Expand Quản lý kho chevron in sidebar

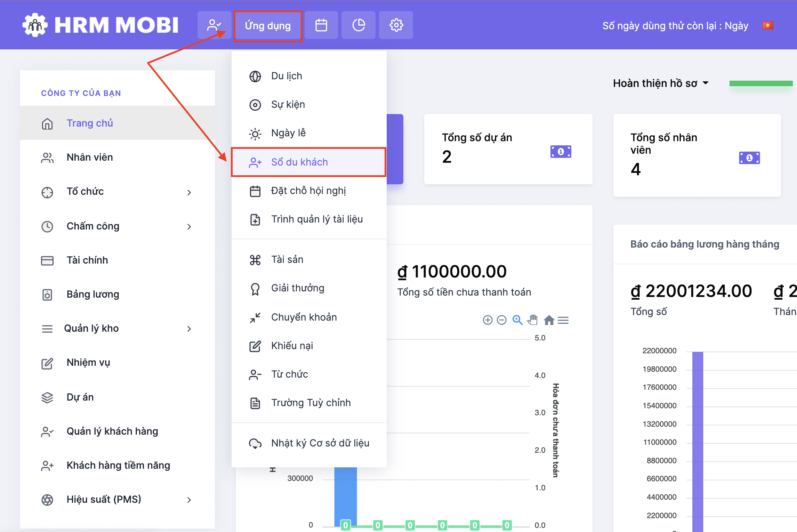pos(189,329)
